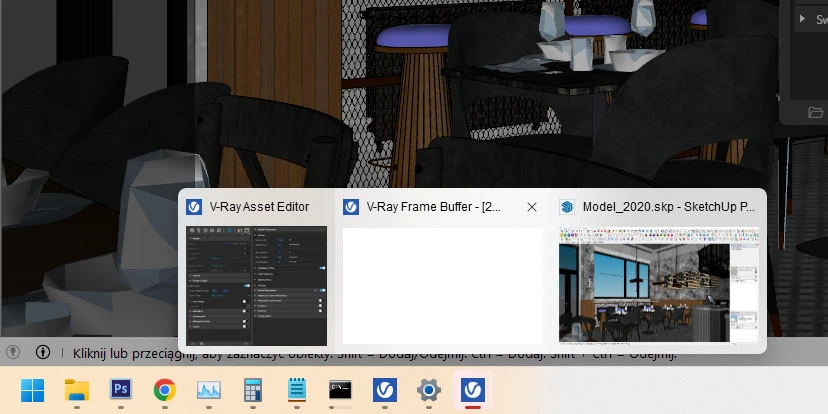The height and width of the screenshot is (414, 828).
Task: Close the V-Ray Frame Buffer preview window
Action: coord(532,207)
